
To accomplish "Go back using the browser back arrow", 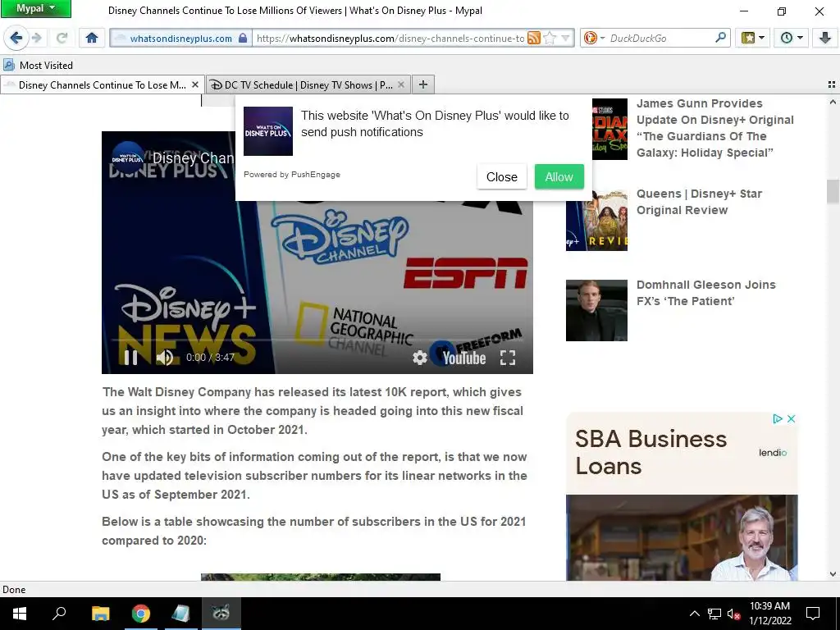I will click(x=16, y=38).
